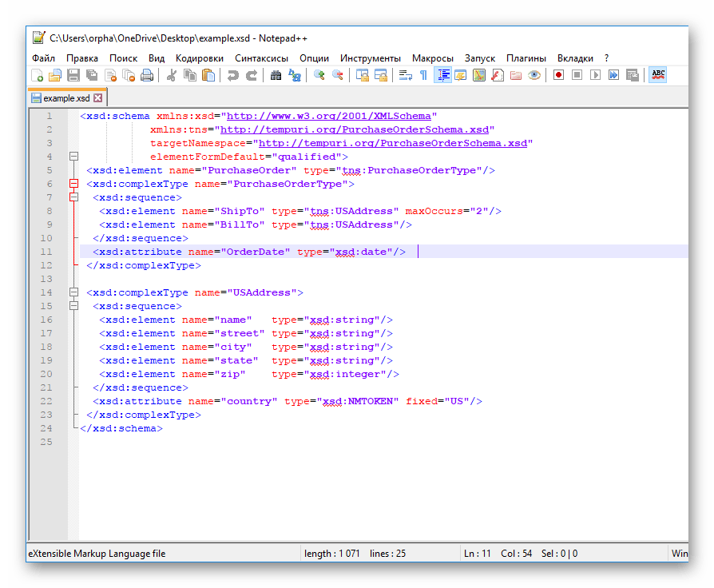
Task: Stop macro recording square button
Action: pos(577,75)
